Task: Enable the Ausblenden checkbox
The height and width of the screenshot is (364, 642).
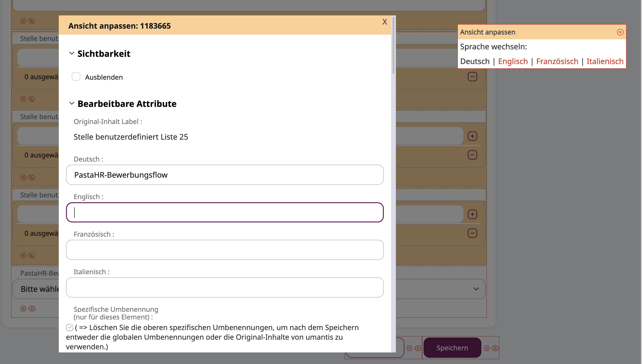Action: pos(76,77)
